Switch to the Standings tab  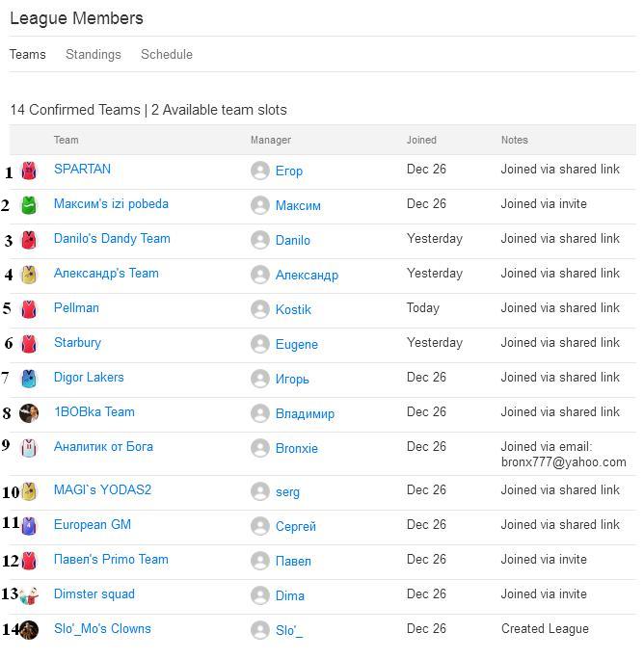(x=94, y=55)
